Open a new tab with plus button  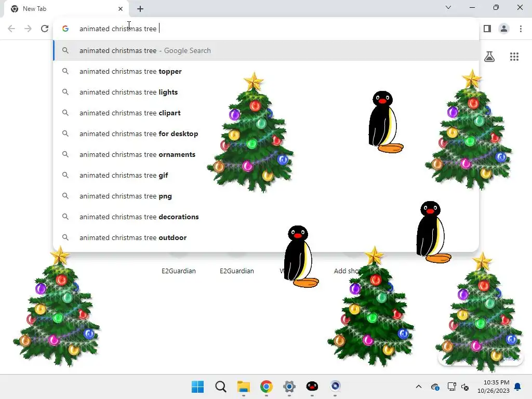click(x=140, y=9)
